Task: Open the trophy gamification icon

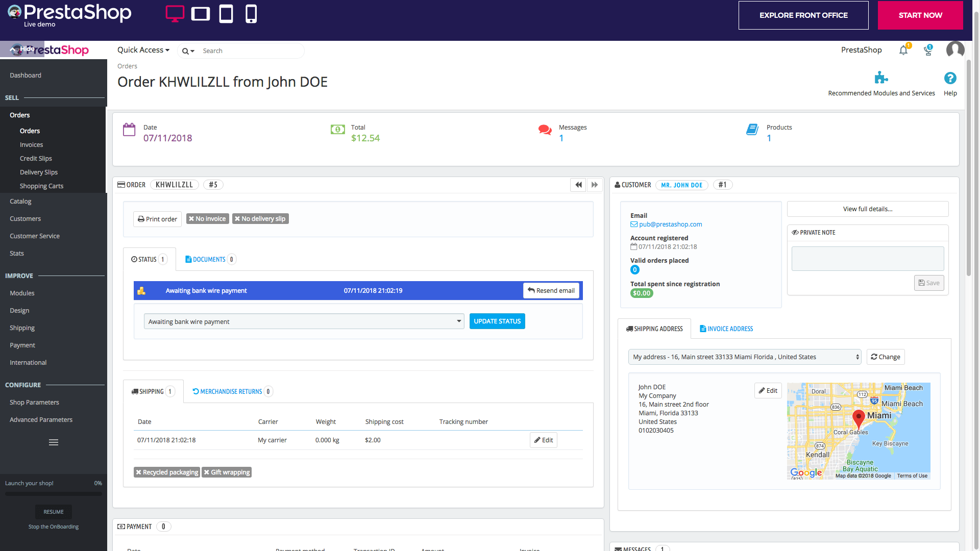Action: click(928, 50)
